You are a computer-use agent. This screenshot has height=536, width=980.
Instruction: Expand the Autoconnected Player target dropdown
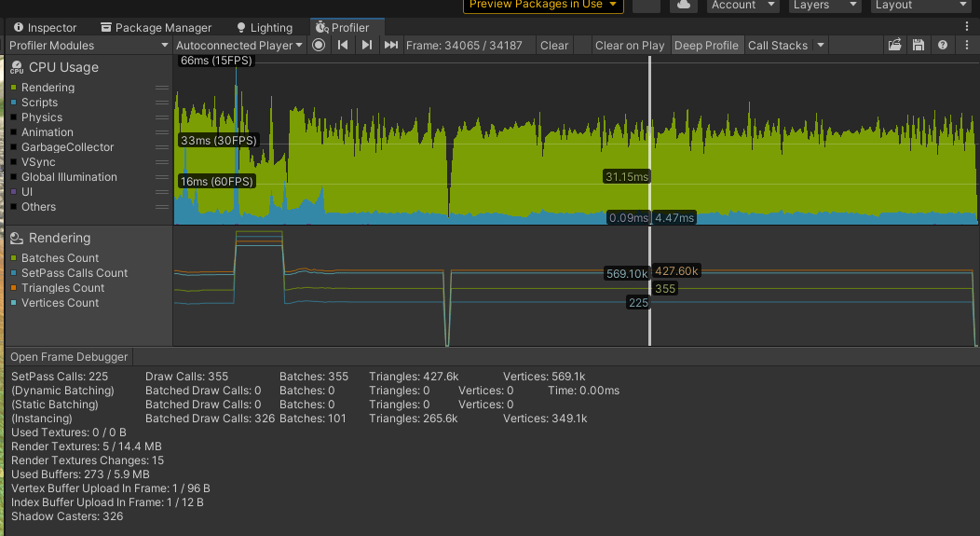(x=239, y=45)
